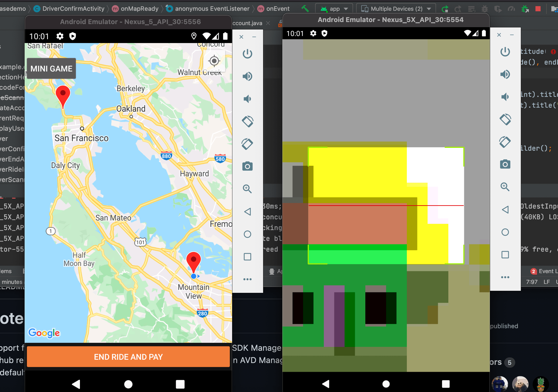Select DriverConfirmActivity in the breadcrumb bar

73,8
